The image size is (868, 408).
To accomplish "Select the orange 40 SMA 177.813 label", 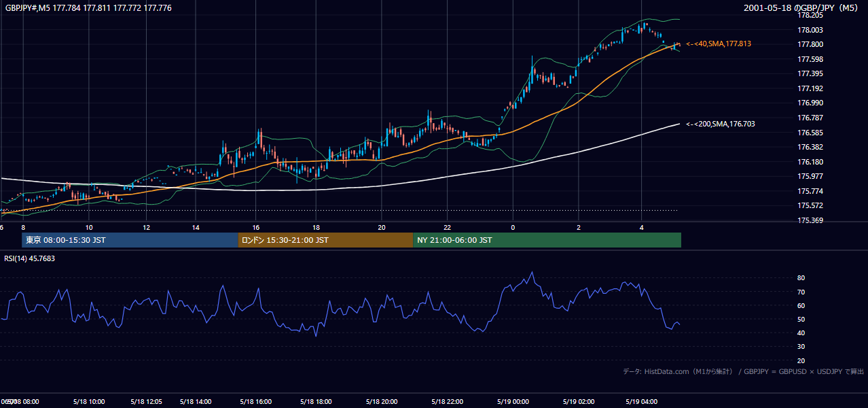I will click(x=719, y=44).
